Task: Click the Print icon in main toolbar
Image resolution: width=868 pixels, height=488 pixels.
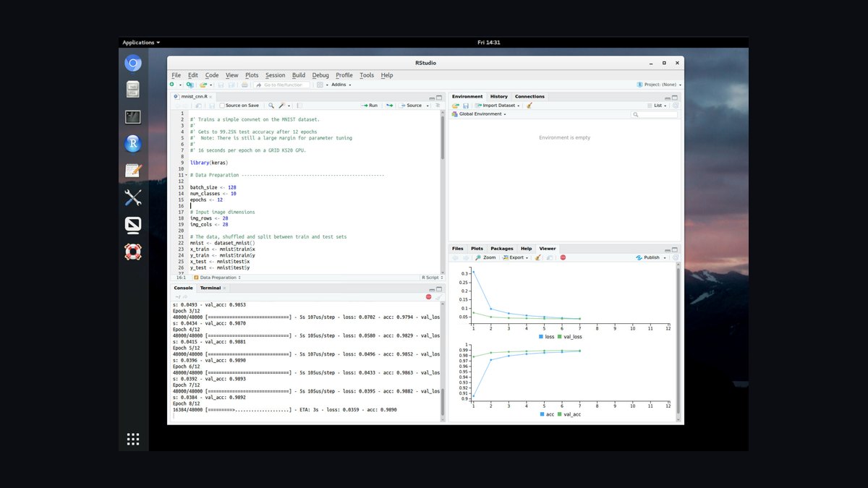Action: tap(244, 85)
